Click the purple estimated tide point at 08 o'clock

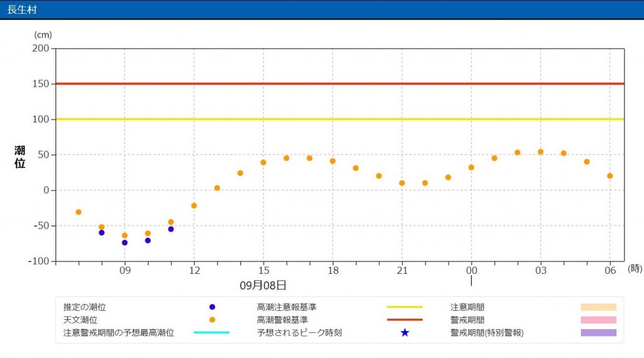pyautogui.click(x=101, y=232)
